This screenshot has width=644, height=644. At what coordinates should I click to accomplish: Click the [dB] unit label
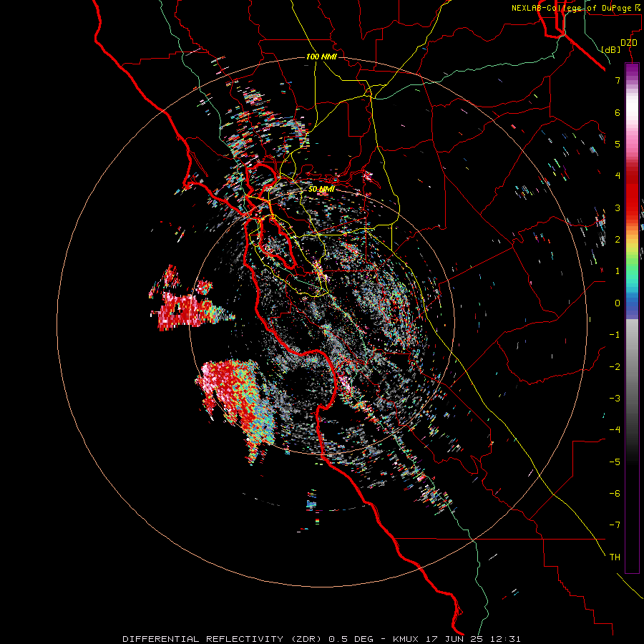611,49
